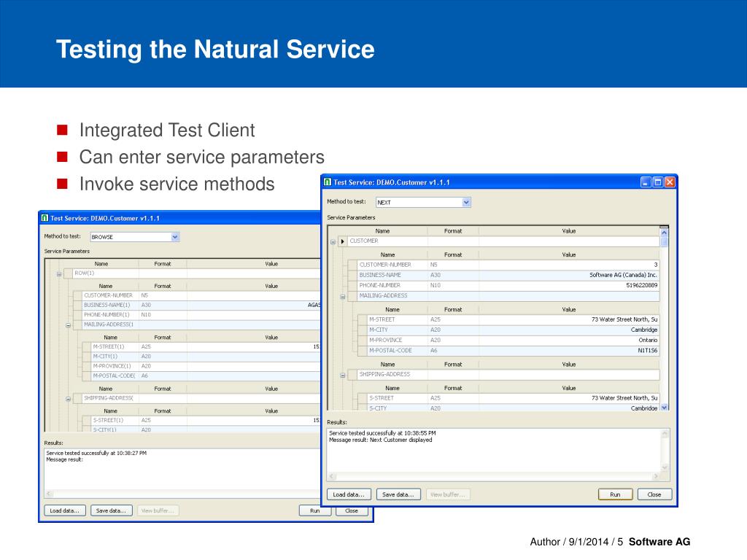Collapse SHIPPING-ADDRESS( group in back window

point(68,399)
